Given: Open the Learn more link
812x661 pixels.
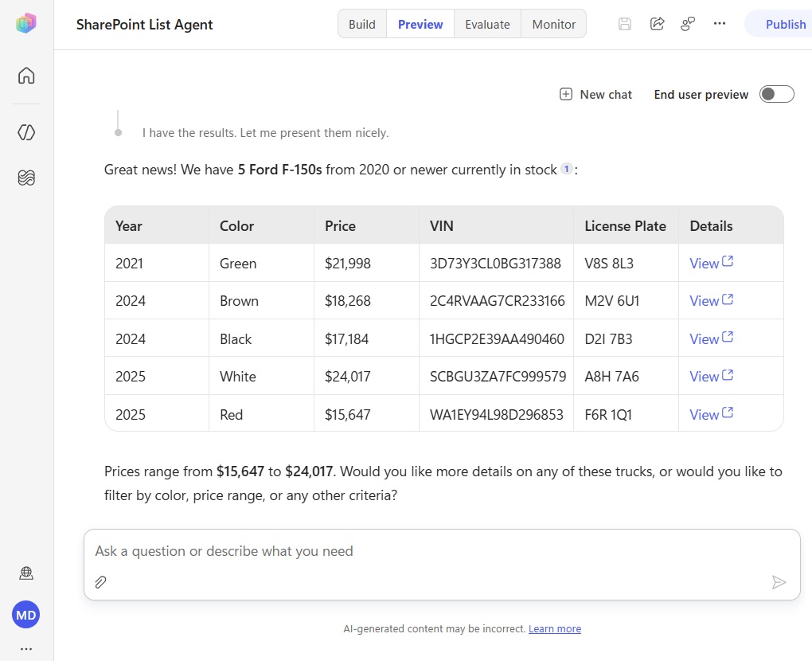Looking at the screenshot, I should [555, 629].
